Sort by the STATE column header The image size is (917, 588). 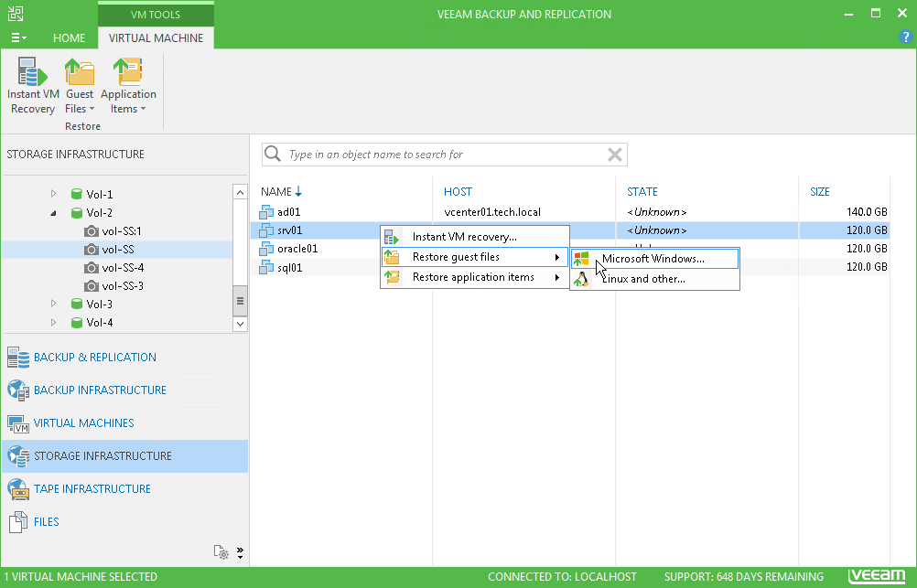pos(642,191)
